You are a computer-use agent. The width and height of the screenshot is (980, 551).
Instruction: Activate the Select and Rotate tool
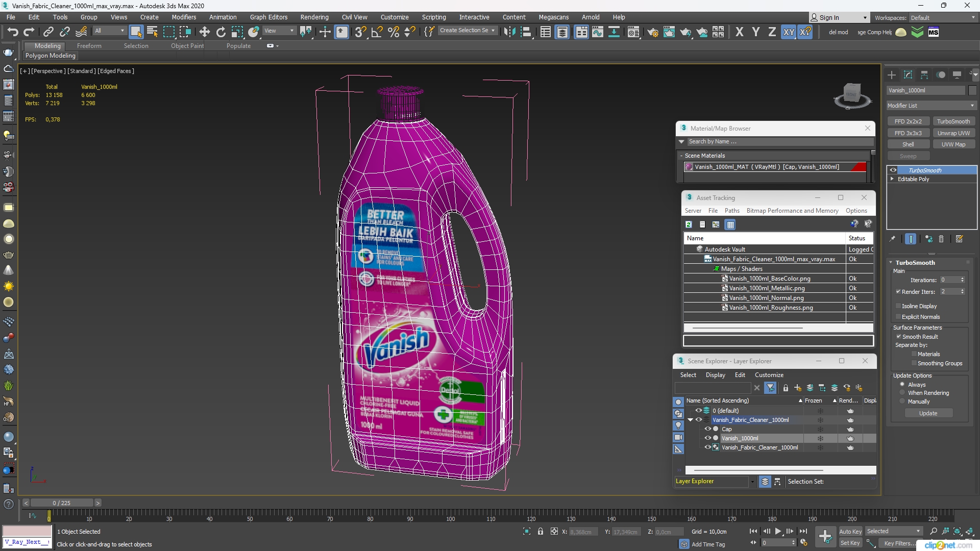pos(221,32)
